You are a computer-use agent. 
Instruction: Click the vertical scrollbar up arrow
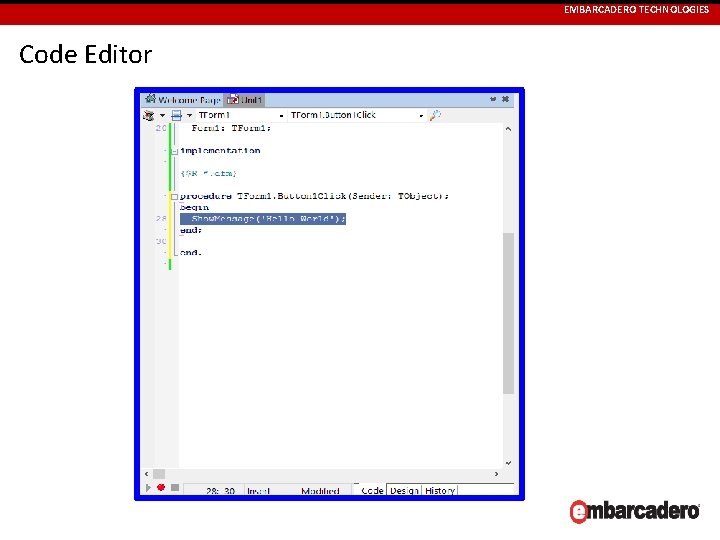point(508,129)
